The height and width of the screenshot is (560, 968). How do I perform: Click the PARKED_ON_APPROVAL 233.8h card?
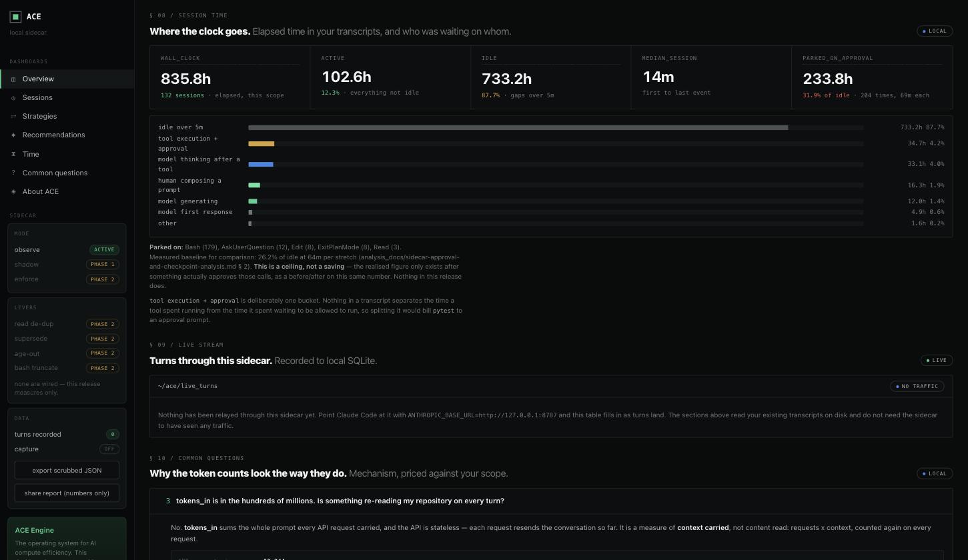[872, 77]
